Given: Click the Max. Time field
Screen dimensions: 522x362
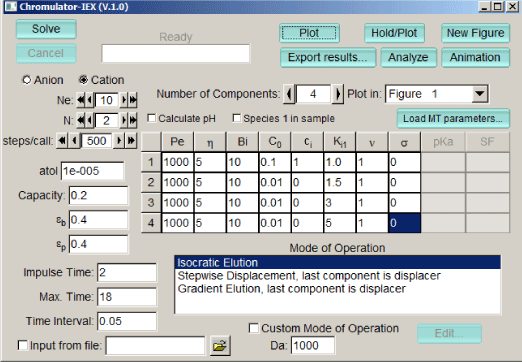Looking at the screenshot, I should tap(127, 297).
